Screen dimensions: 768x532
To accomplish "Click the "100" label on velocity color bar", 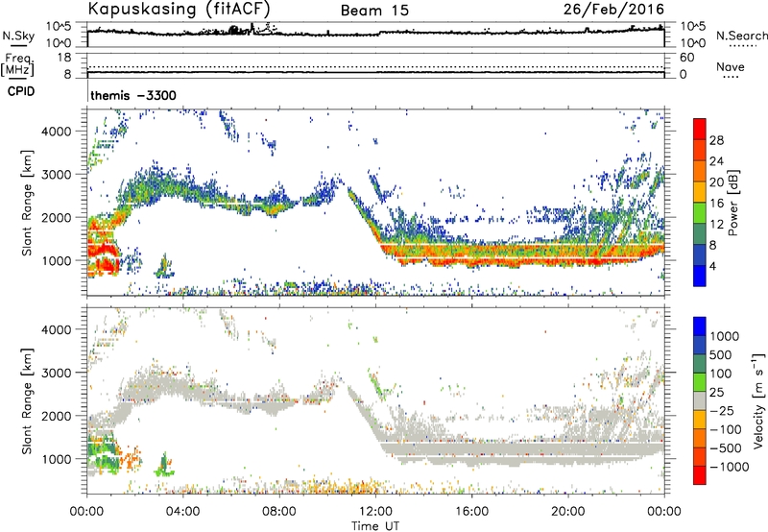I will pos(722,374).
